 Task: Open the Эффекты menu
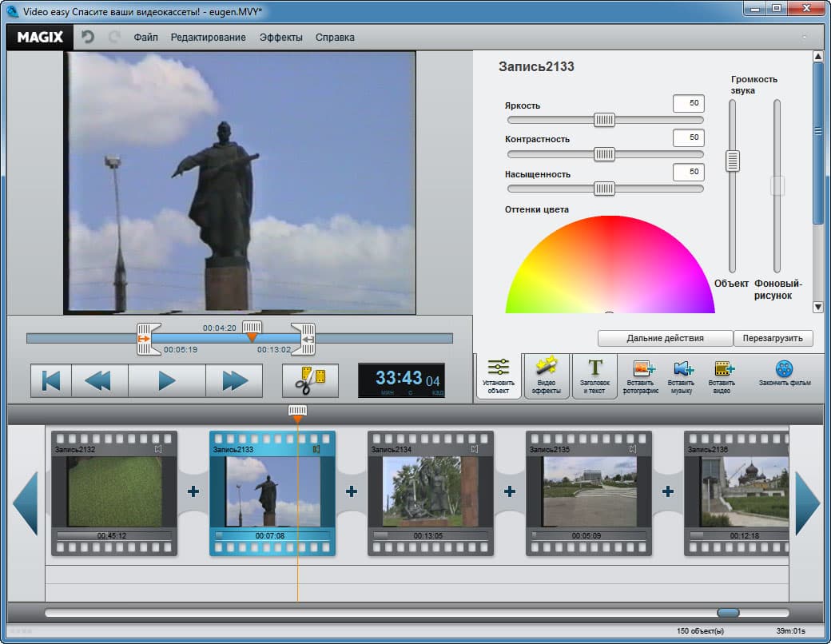(x=280, y=38)
